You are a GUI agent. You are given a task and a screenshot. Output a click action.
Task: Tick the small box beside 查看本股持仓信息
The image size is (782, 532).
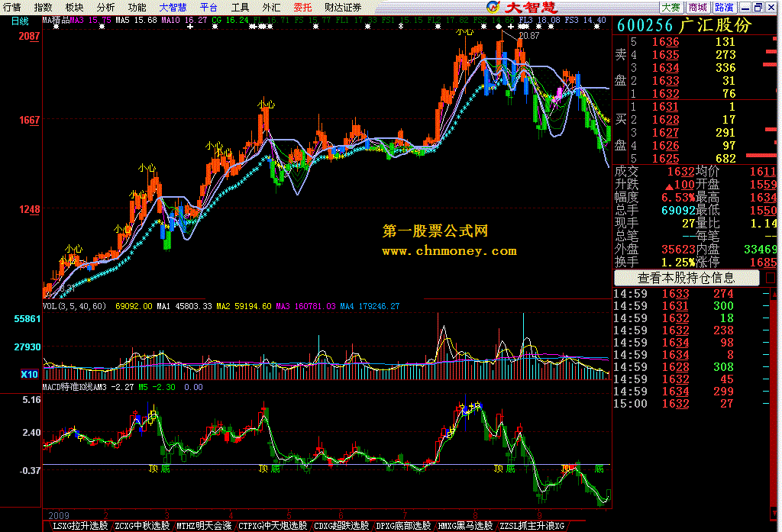(x=770, y=278)
